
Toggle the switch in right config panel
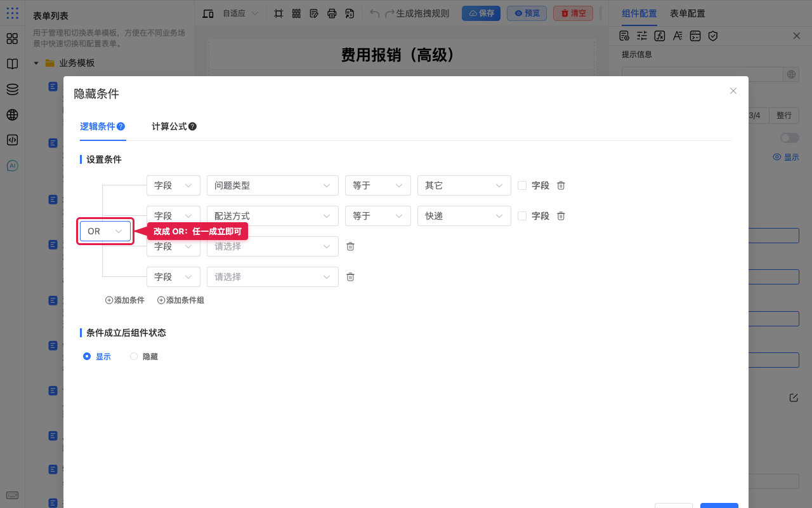790,138
